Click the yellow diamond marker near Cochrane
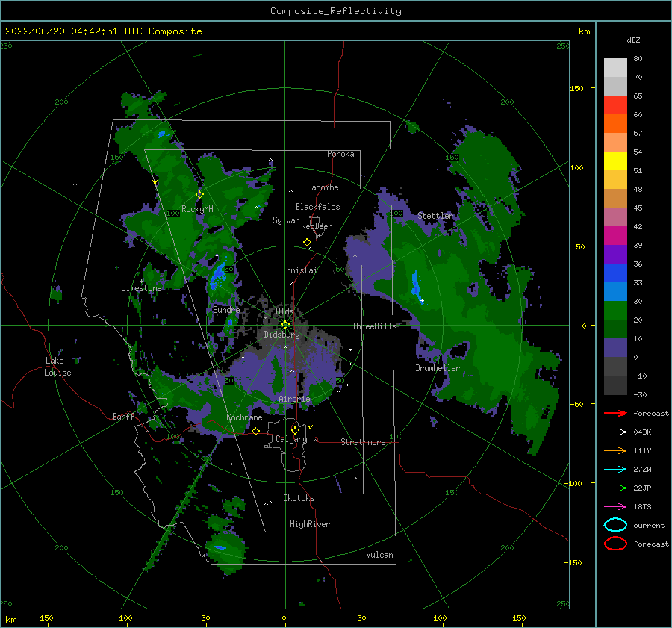 (x=256, y=431)
